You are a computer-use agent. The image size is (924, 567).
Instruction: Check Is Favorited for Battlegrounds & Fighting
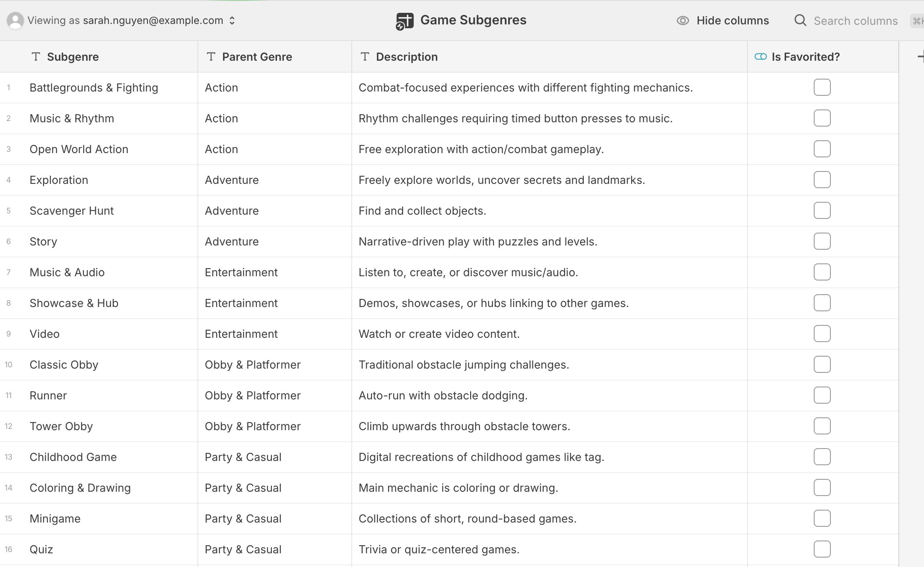coord(822,88)
